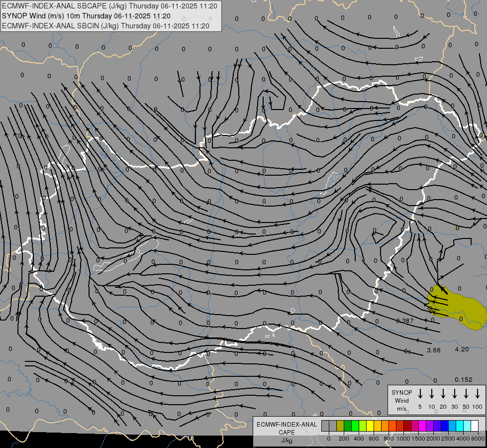Click the 0.152 value on the map
Viewport: 487px width, 448px height.
click(x=464, y=380)
